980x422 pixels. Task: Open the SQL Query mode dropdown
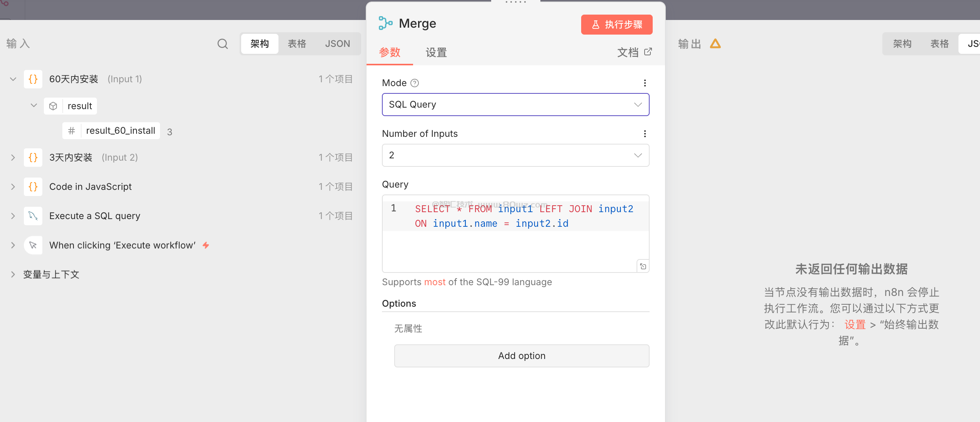[515, 105]
